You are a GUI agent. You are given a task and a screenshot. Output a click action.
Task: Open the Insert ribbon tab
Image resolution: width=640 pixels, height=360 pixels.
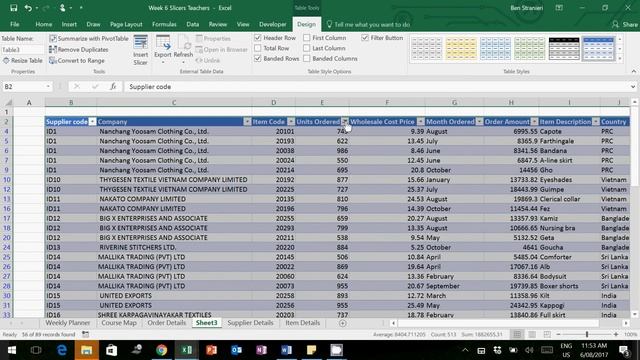point(69,24)
